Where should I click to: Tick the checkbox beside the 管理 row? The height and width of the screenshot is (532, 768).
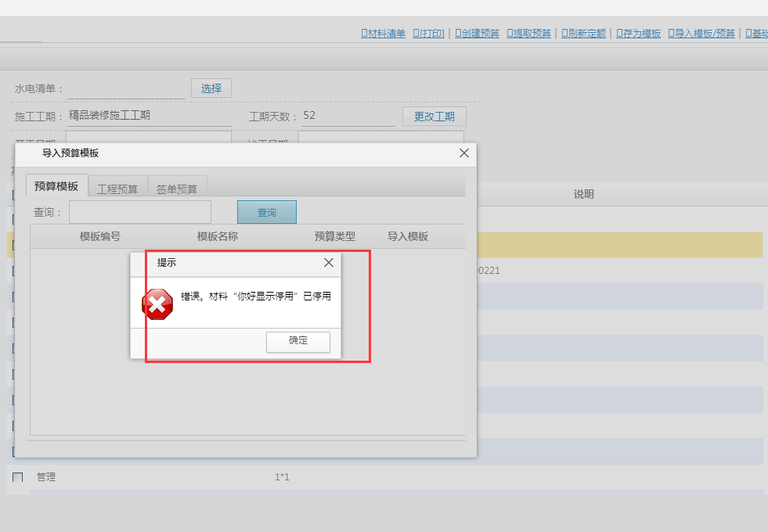coord(17,477)
